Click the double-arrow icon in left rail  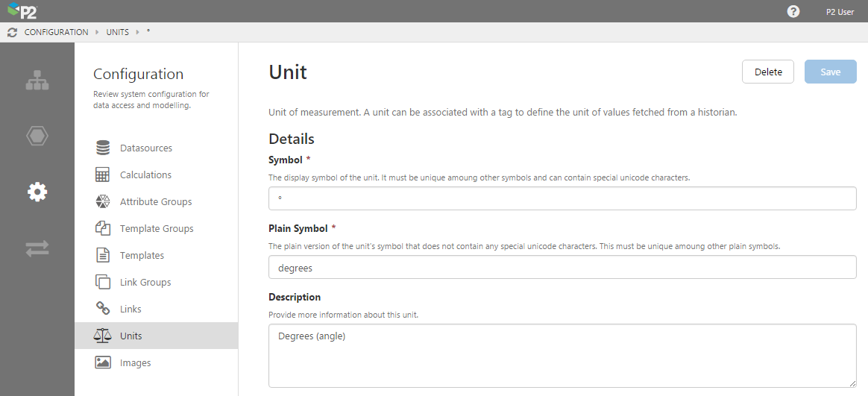(37, 248)
